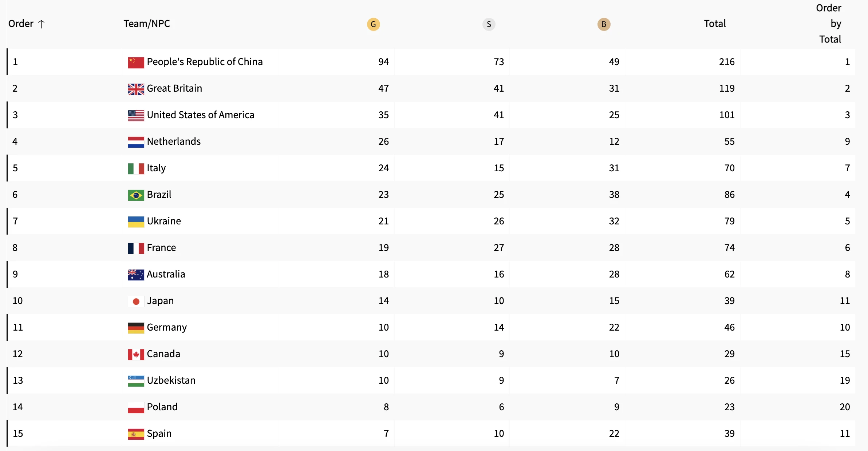The width and height of the screenshot is (868, 451).
Task: Click the Uzbekistan flag icon
Action: (x=136, y=381)
